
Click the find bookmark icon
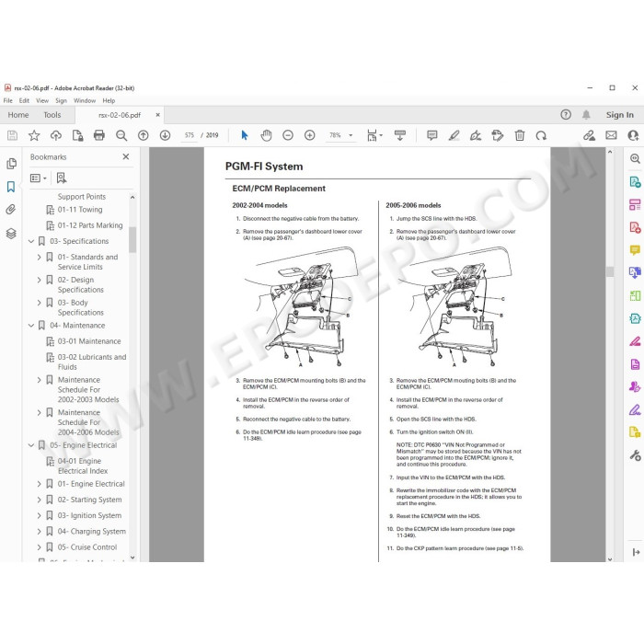[62, 178]
